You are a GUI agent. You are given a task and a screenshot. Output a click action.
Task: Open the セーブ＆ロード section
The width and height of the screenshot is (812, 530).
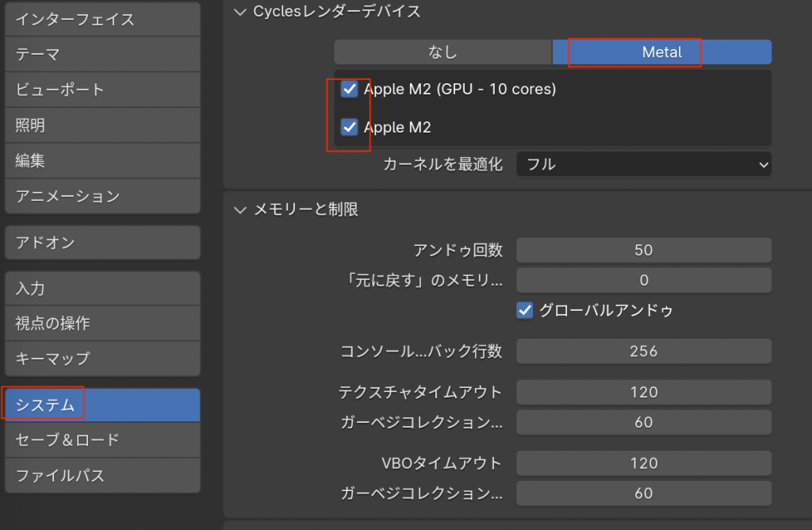pyautogui.click(x=101, y=440)
